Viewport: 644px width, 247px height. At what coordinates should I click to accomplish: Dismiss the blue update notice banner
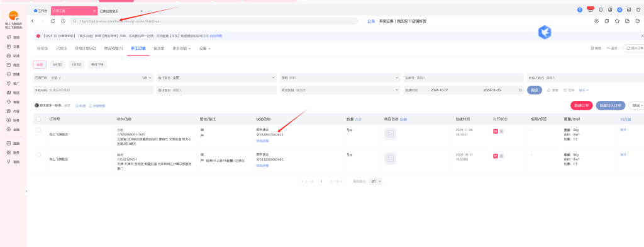click(642, 36)
